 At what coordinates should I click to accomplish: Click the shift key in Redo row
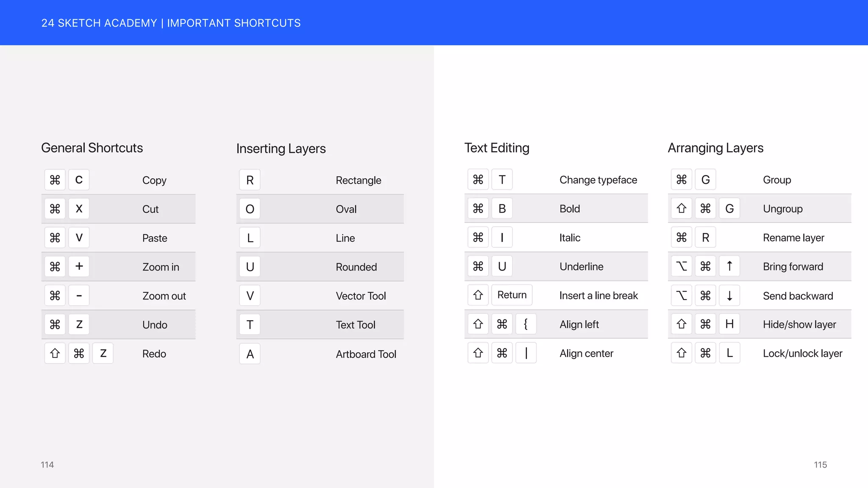pyautogui.click(x=55, y=353)
